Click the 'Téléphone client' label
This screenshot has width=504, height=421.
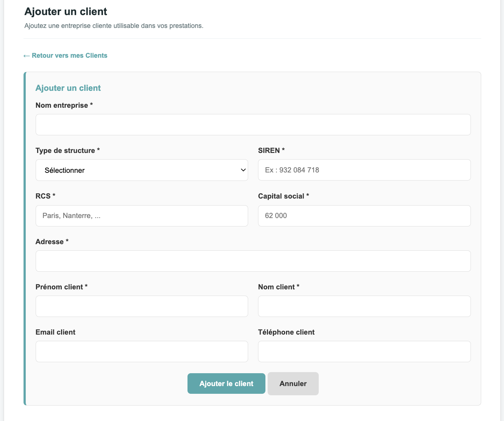(286, 332)
